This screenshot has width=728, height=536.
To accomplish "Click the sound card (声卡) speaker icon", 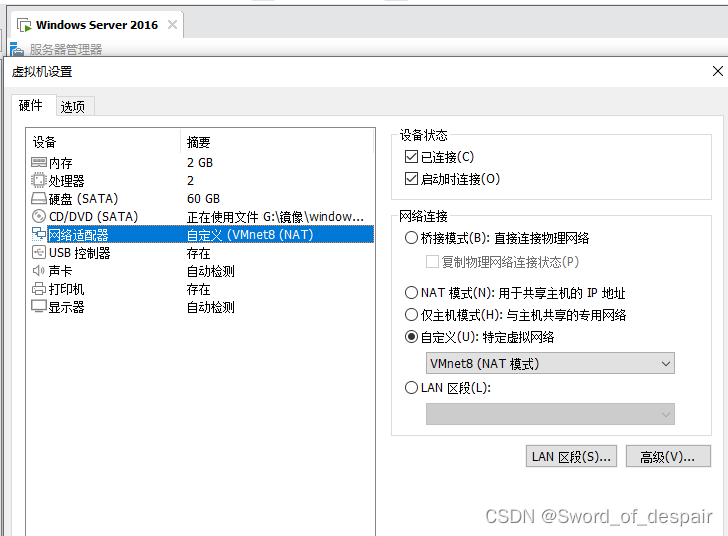I will coord(39,271).
